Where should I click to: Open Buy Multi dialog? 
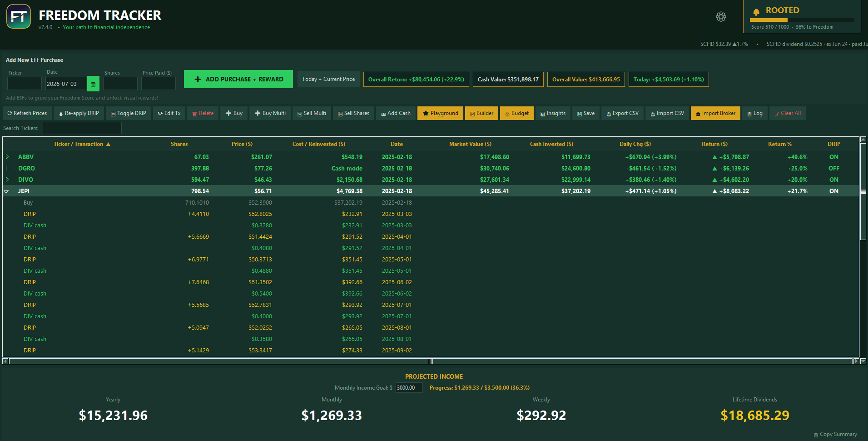[270, 113]
